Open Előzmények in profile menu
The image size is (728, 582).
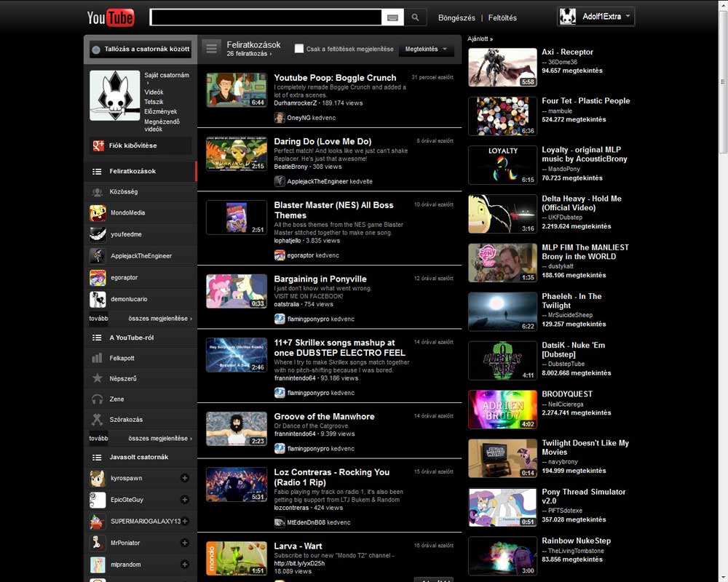tap(161, 112)
